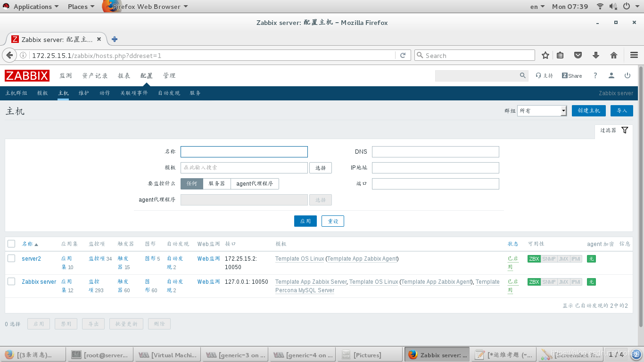
Task: Tick the Zabbix server row checkbox
Action: pyautogui.click(x=11, y=281)
